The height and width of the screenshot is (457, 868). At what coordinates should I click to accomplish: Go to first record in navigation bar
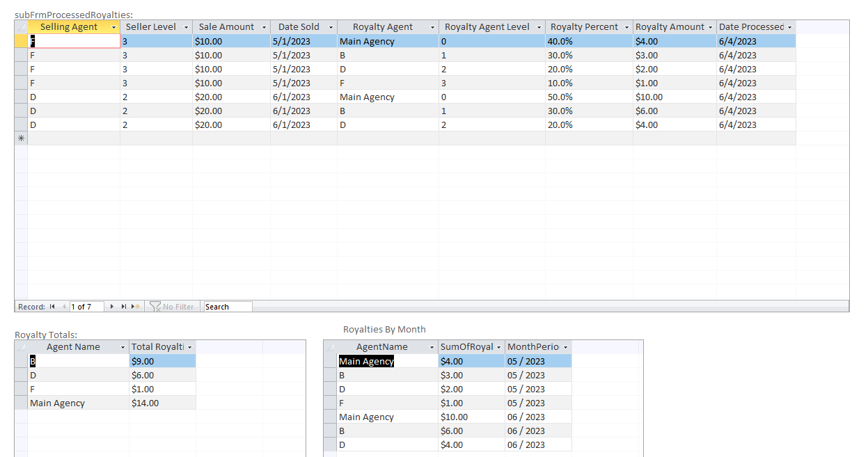(52, 307)
